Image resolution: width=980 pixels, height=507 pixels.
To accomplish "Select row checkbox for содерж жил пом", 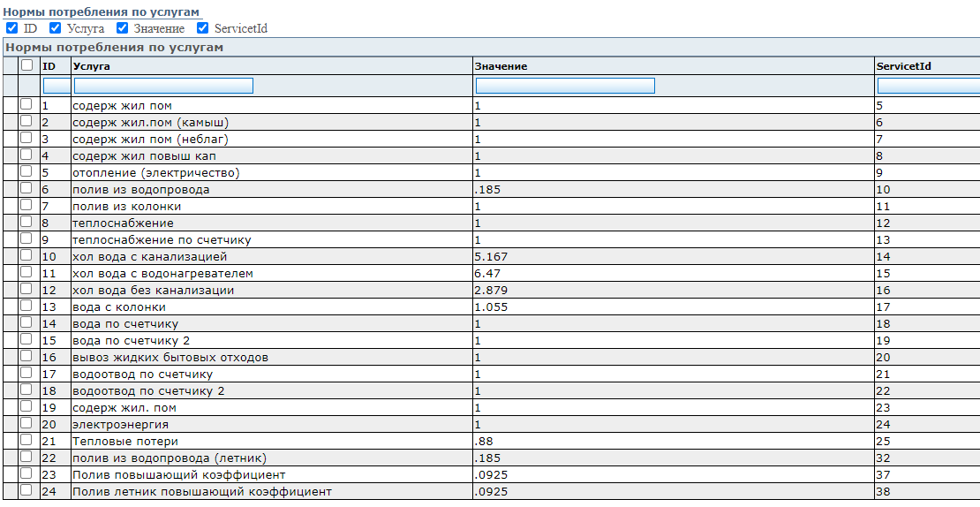I will tap(26, 103).
